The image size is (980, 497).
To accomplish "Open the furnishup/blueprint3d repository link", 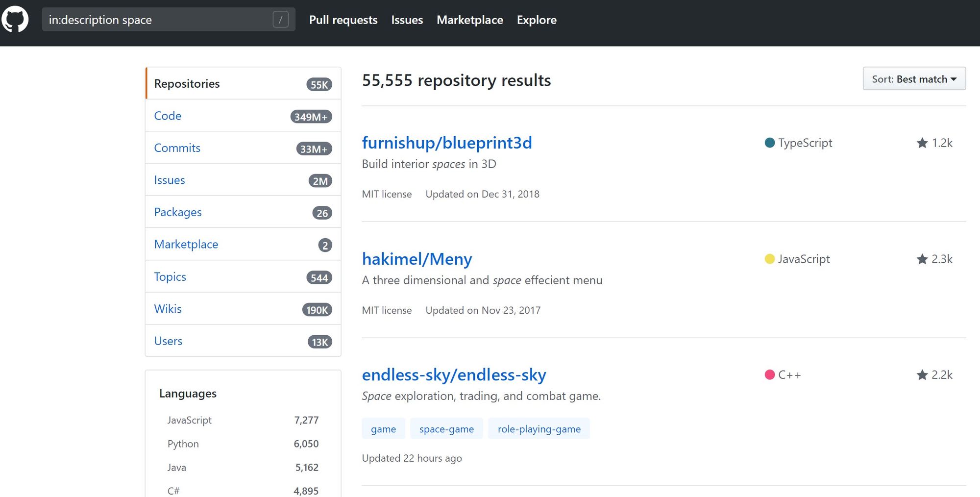I will (x=447, y=143).
